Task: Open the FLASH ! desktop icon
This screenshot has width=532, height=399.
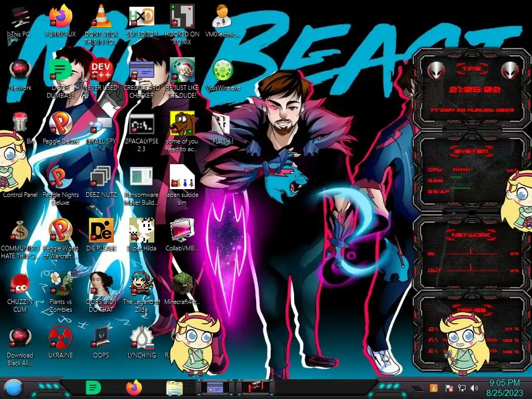Action: pyautogui.click(x=222, y=128)
